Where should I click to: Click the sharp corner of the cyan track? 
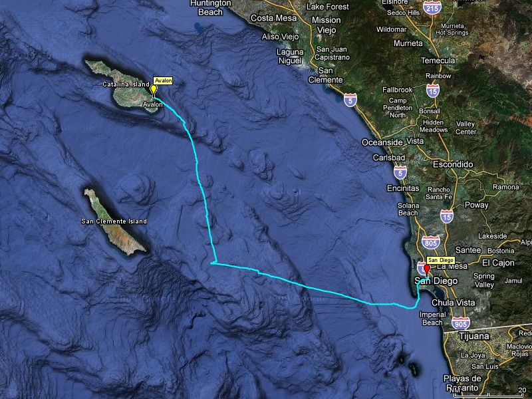coord(214,263)
